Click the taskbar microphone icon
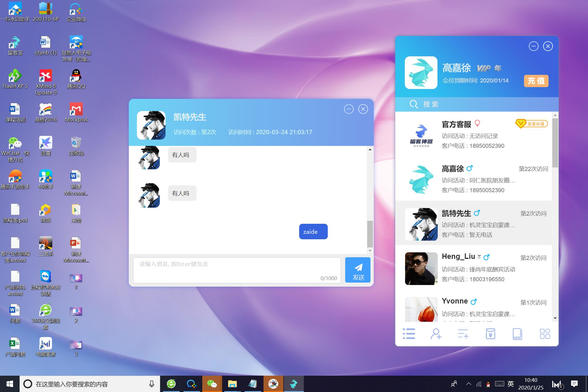588x392 pixels. tap(152, 384)
